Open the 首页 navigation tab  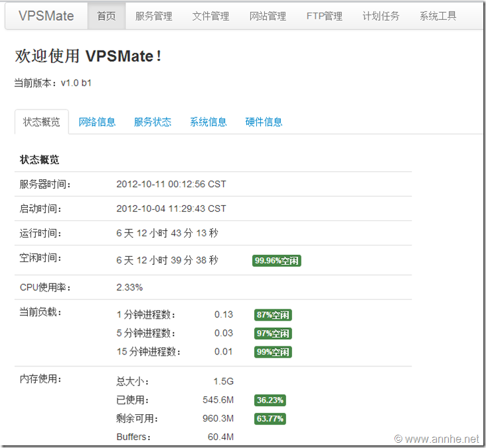click(x=106, y=16)
